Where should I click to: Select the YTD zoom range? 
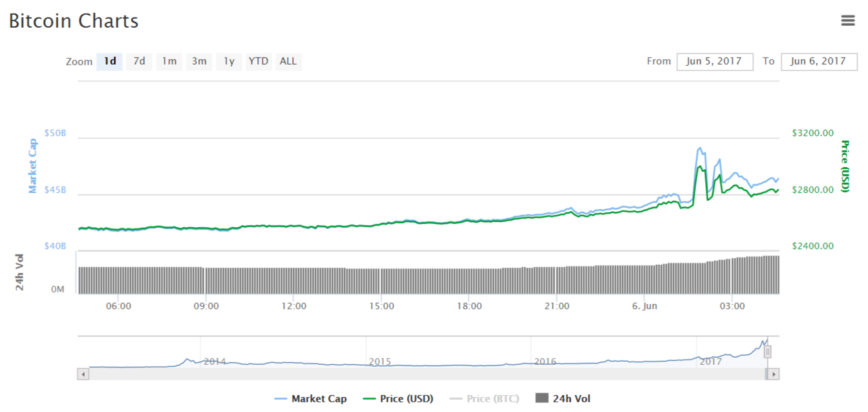(259, 61)
